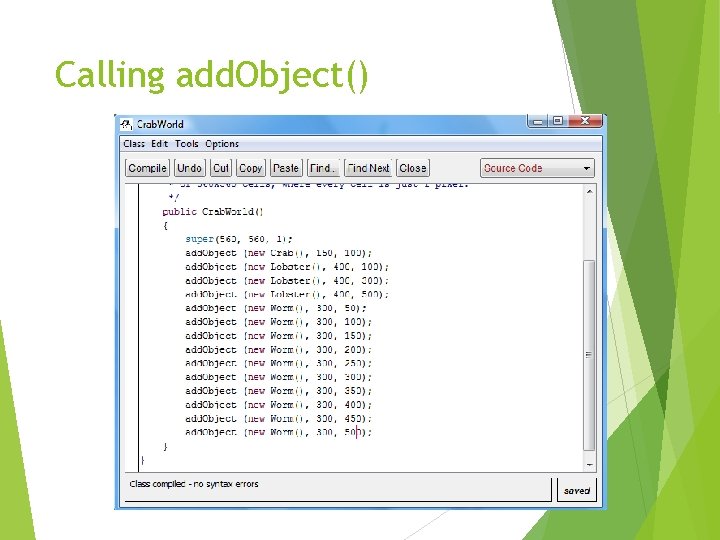Click the scrollbar down arrow
720x540 pixels.
point(590,465)
